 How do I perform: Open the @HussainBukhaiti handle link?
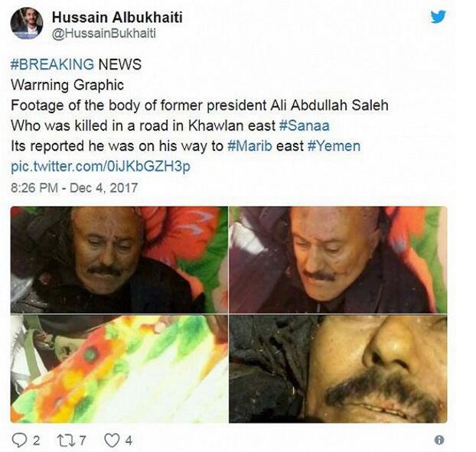(x=104, y=34)
